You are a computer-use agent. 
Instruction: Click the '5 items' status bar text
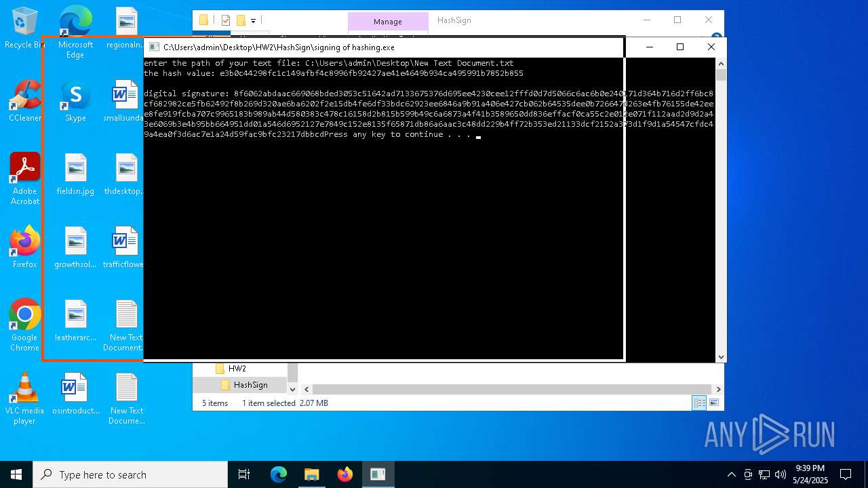coord(215,403)
